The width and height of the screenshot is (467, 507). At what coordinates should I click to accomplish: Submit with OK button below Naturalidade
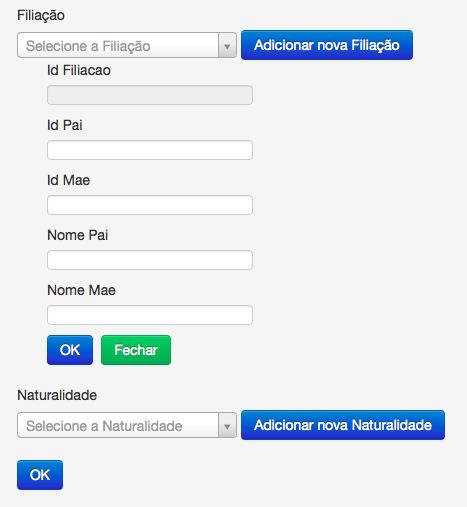(40, 475)
